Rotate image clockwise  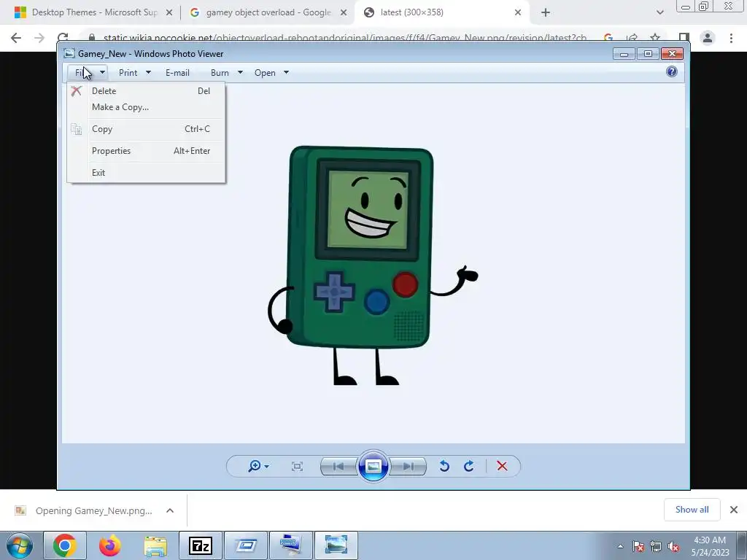point(469,466)
